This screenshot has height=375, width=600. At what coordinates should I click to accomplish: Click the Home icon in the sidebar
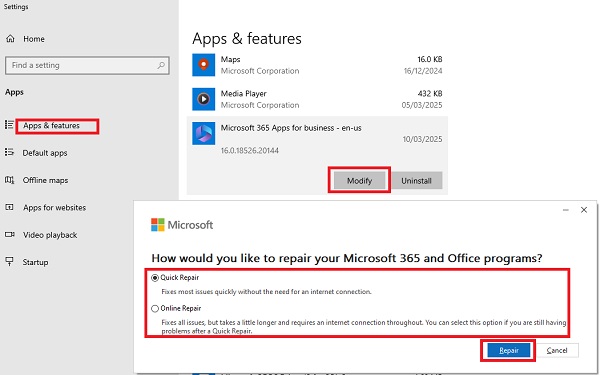pyautogui.click(x=10, y=39)
